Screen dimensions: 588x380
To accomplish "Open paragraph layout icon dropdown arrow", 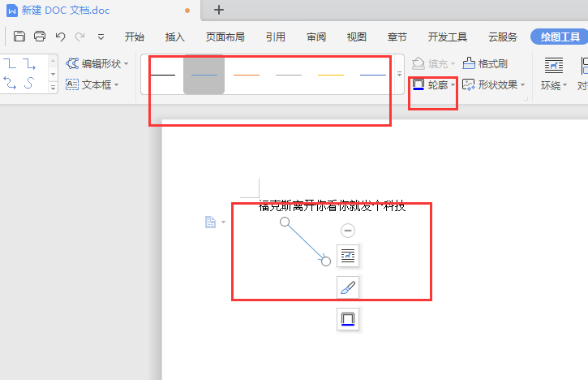I will coord(224,222).
